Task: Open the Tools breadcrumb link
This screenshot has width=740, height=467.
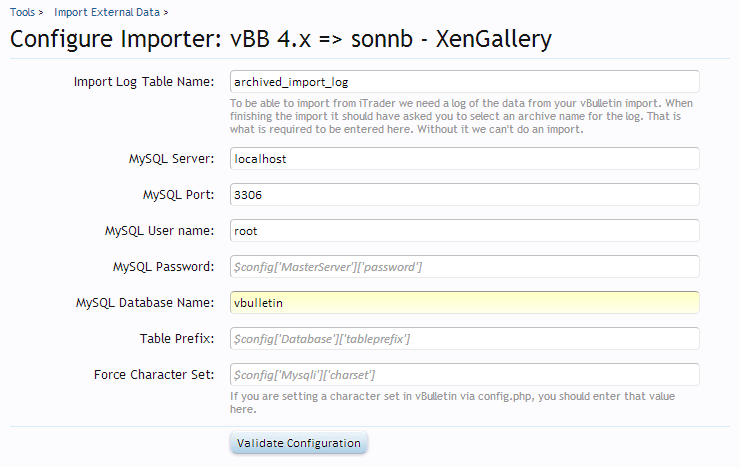Action: pos(23,12)
